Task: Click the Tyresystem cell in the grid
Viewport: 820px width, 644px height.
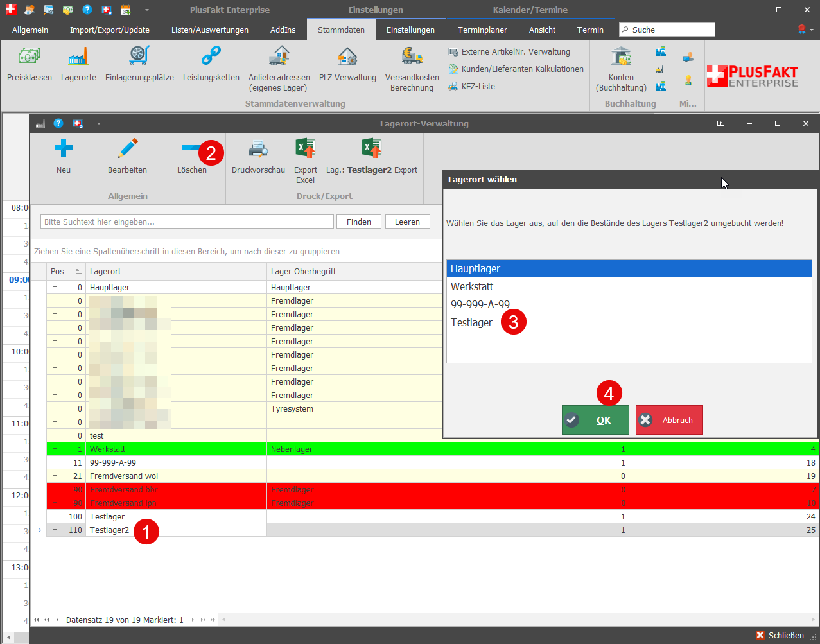Action: 357,408
